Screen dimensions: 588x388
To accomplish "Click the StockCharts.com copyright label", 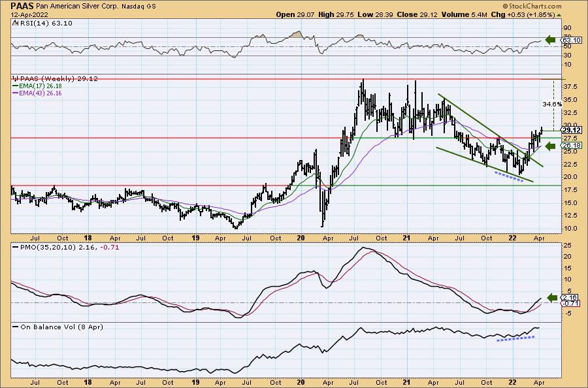I will click(x=532, y=6).
